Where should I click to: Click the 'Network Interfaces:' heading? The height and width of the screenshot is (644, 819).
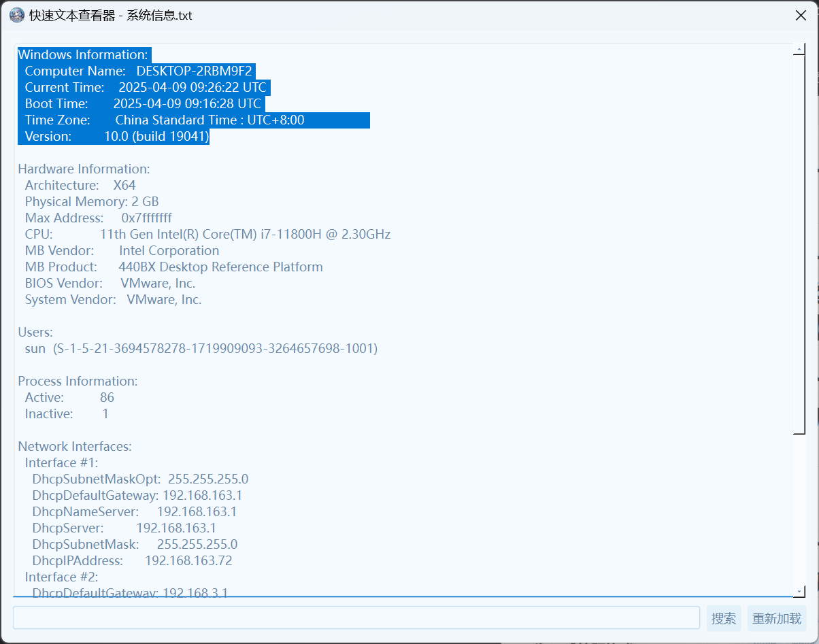tap(75, 447)
